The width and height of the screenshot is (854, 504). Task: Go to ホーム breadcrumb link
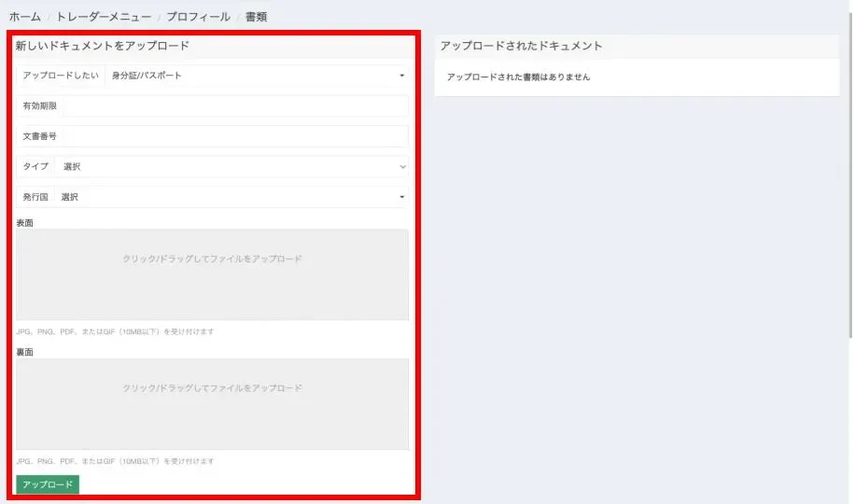pyautogui.click(x=25, y=17)
